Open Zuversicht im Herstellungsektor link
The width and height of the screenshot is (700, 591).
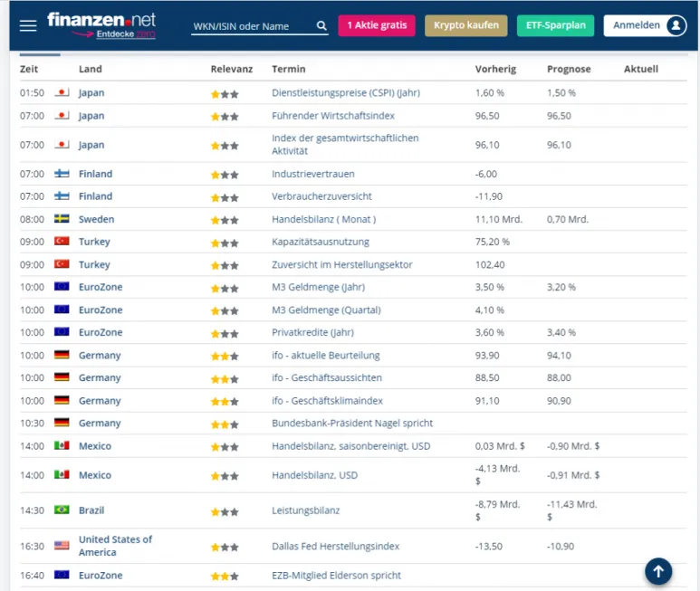point(342,265)
